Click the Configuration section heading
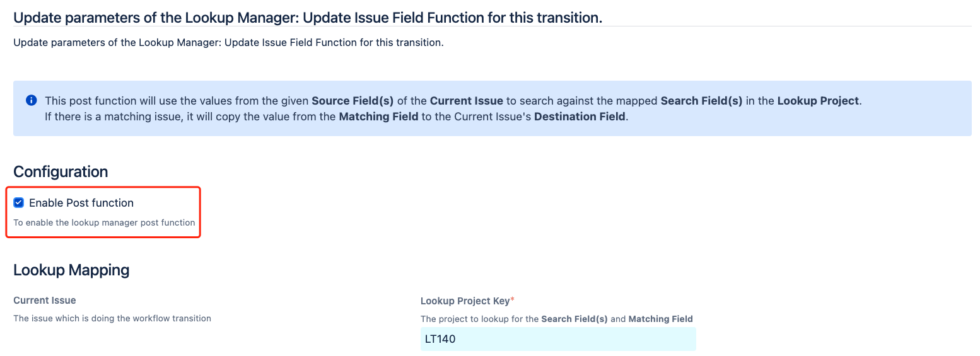The height and width of the screenshot is (356, 980). 61,171
